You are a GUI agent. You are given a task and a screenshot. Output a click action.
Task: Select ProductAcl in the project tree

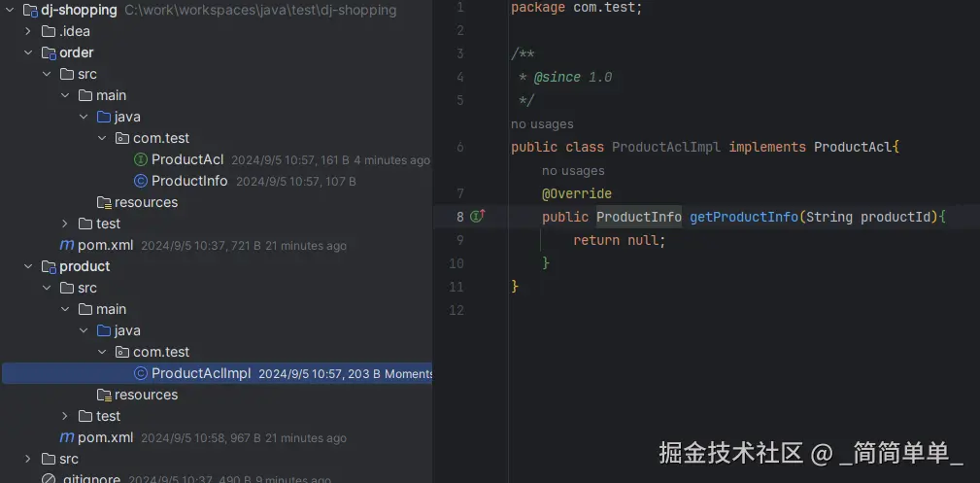coord(187,159)
